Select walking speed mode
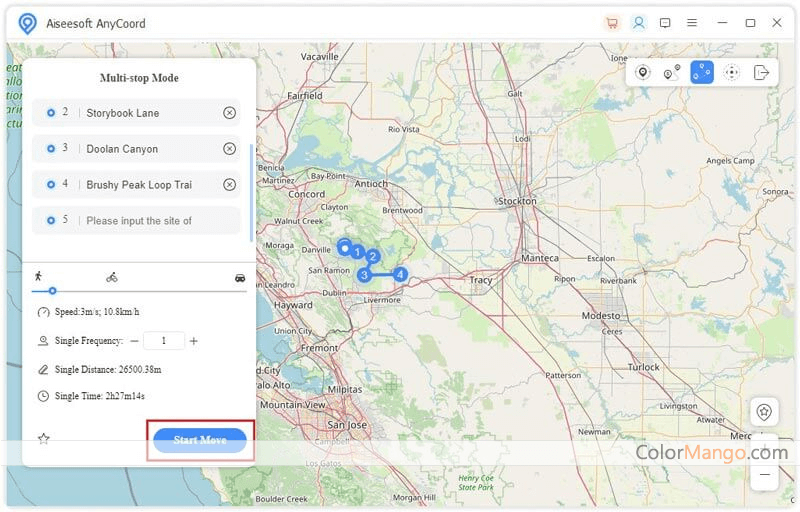This screenshot has width=800, height=512. click(38, 276)
